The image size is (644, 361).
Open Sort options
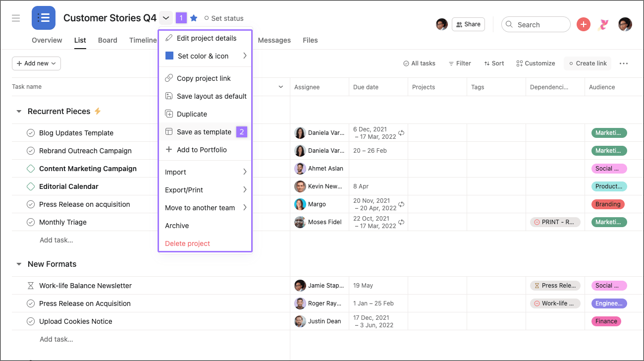(x=494, y=63)
